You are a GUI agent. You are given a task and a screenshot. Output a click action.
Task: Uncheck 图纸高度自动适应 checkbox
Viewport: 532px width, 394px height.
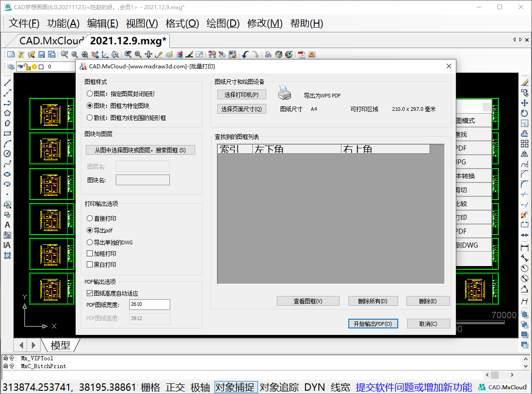(112, 293)
